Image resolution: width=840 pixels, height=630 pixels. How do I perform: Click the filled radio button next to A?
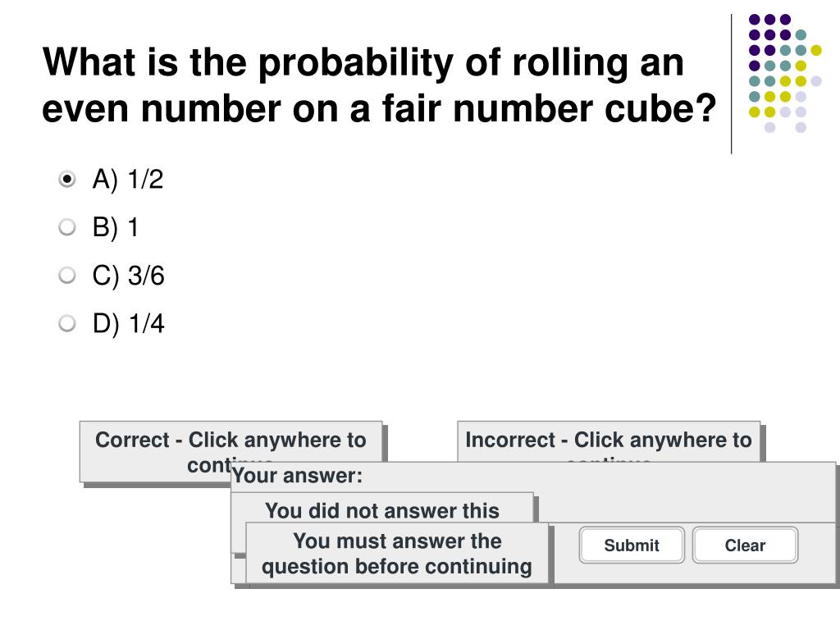pyautogui.click(x=66, y=179)
